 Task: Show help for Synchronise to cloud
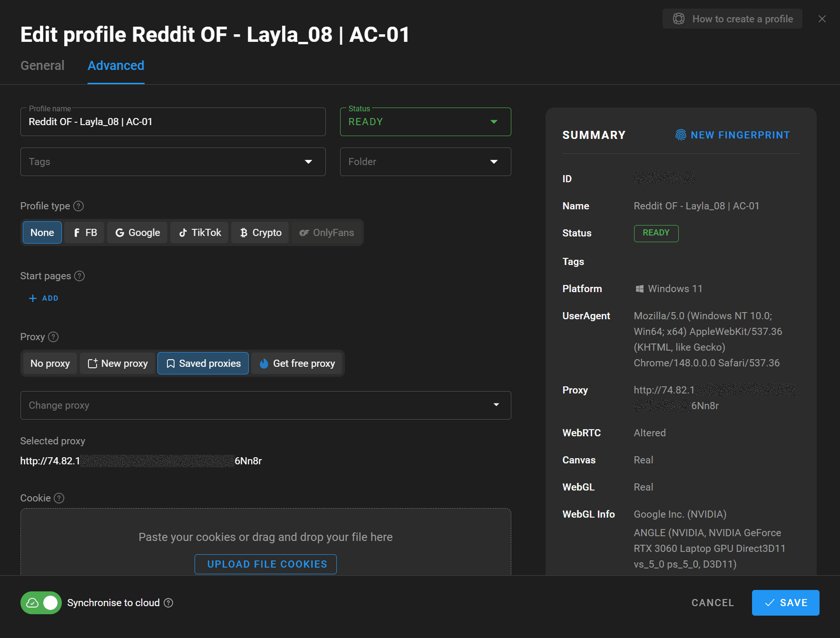(x=168, y=603)
